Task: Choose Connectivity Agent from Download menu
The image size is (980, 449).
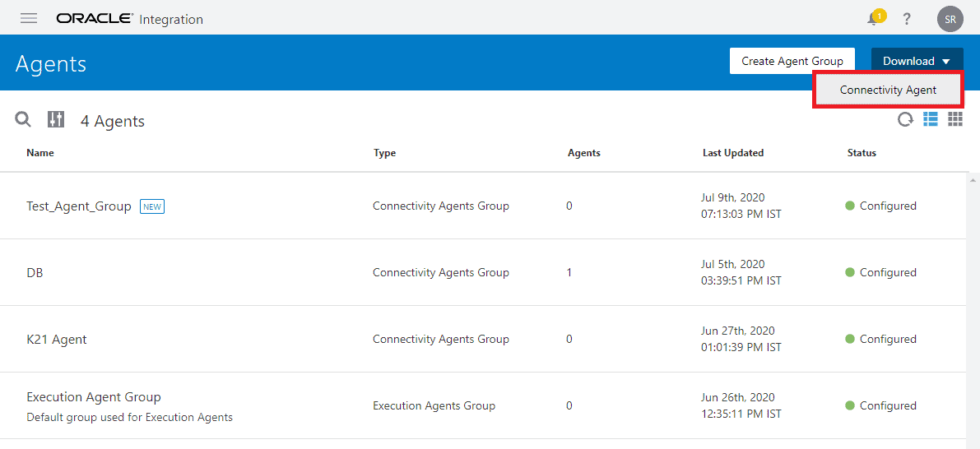Action: click(888, 90)
